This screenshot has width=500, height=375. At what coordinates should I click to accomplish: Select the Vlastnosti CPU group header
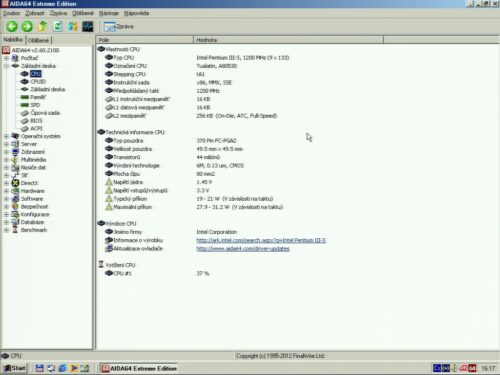(x=297, y=49)
